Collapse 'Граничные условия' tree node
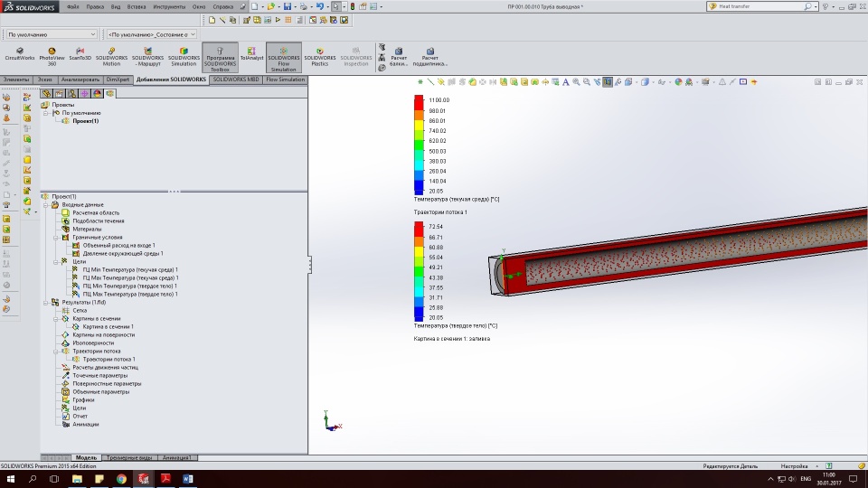Viewport: 868px width, 488px height. pyautogui.click(x=56, y=238)
